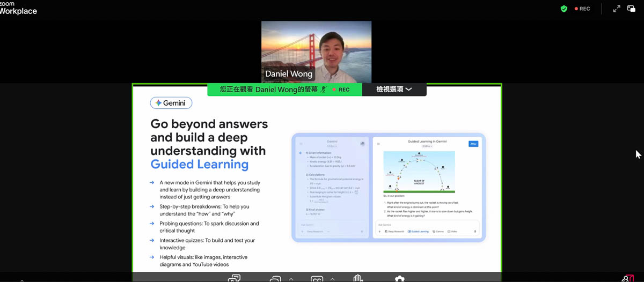Click the window layout icon beside exit full screen
The image size is (644, 282).
click(x=631, y=9)
